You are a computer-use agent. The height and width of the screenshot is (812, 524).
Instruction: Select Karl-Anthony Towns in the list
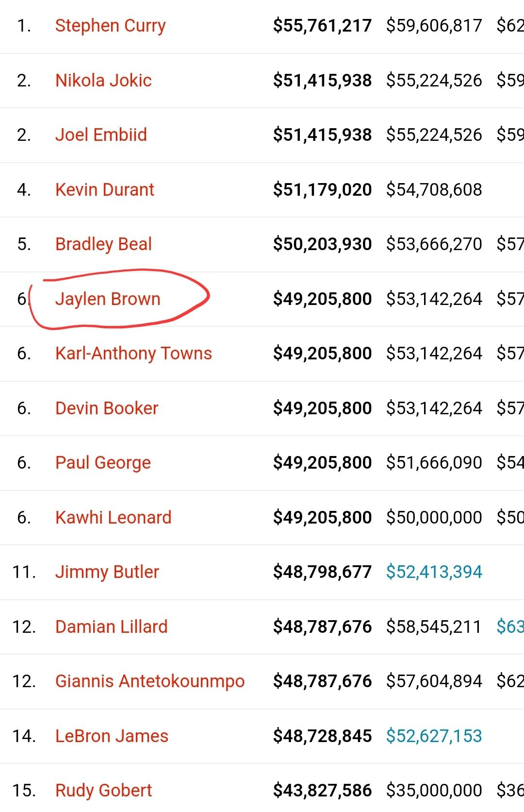click(x=133, y=354)
